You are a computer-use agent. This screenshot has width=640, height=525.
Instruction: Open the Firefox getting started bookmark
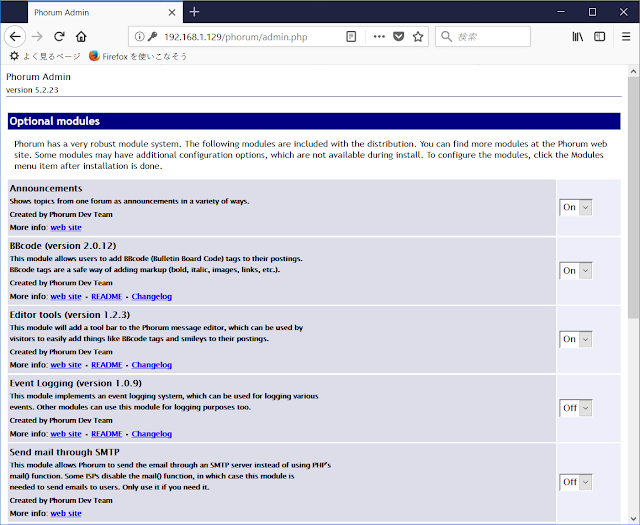click(138, 56)
